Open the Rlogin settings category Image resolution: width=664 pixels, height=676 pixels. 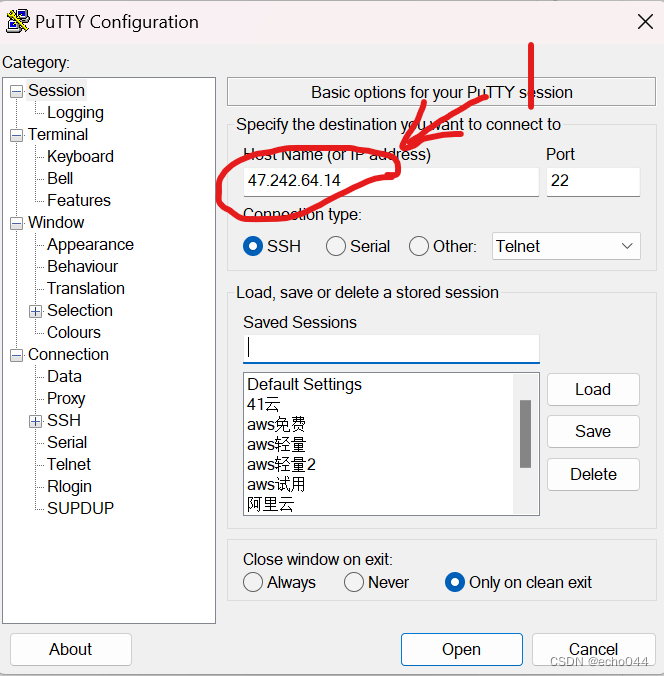[x=69, y=486]
